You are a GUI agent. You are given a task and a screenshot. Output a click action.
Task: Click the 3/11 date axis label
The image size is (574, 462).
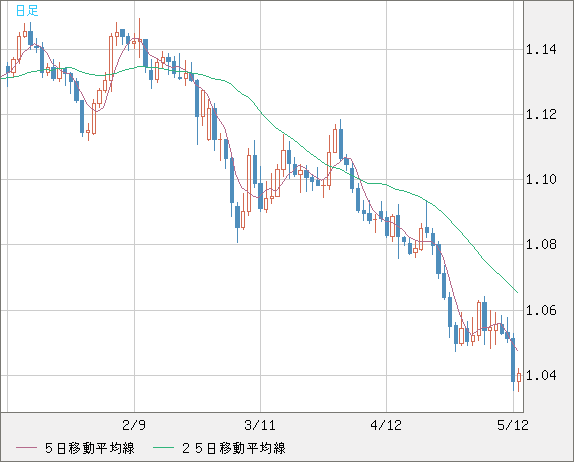coord(260,425)
